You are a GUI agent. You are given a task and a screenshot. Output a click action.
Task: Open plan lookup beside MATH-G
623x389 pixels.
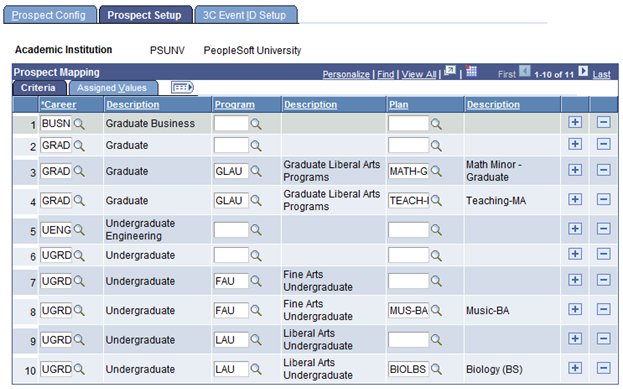(x=436, y=171)
